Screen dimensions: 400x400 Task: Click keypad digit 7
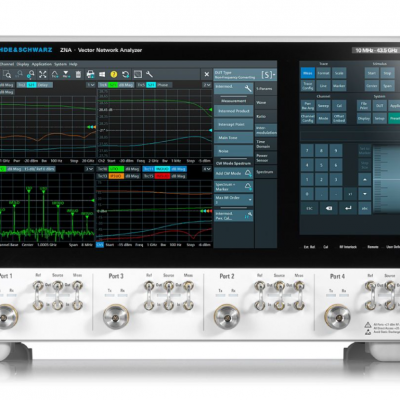307,151
